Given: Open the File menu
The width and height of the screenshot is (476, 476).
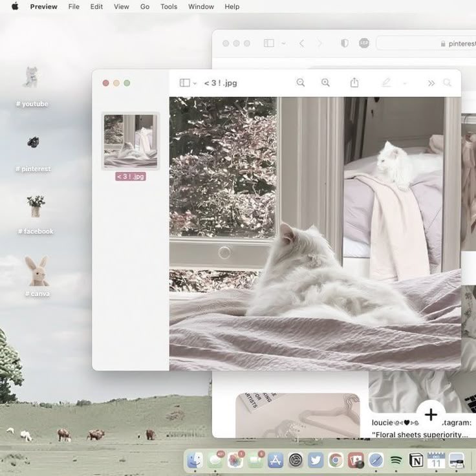Looking at the screenshot, I should [74, 6].
